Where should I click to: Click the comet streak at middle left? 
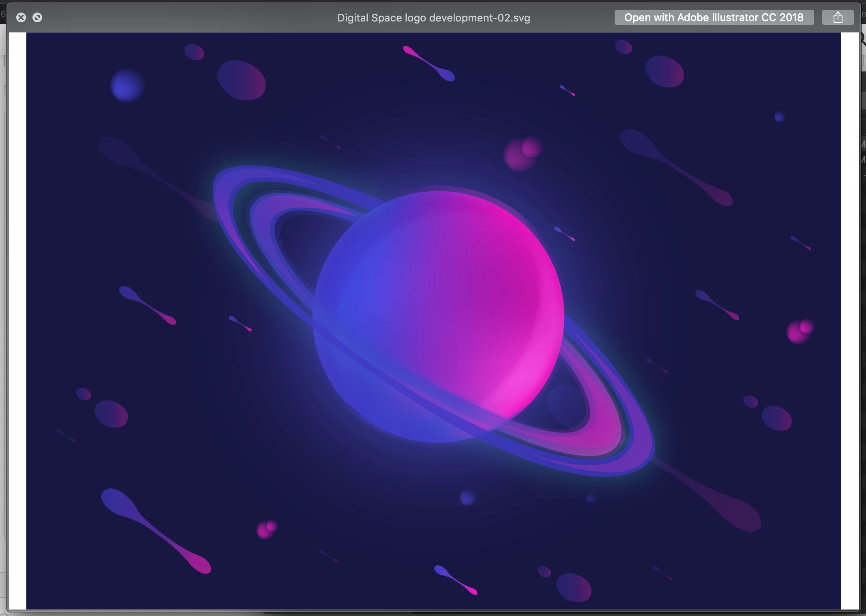coord(148,305)
